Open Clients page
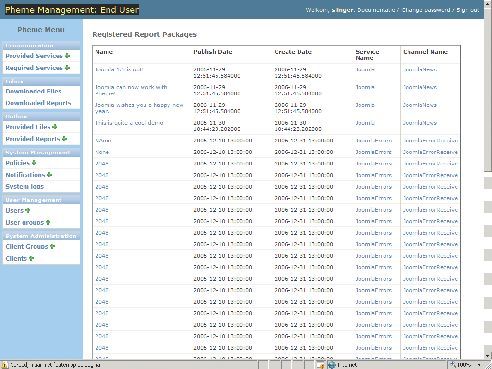Screen dimensions: 492x369 tap(16, 259)
